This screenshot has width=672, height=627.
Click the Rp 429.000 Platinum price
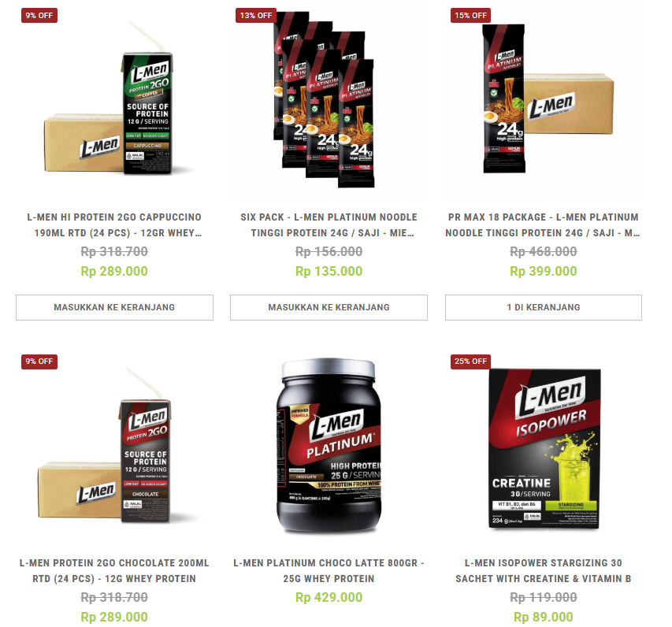click(x=329, y=597)
